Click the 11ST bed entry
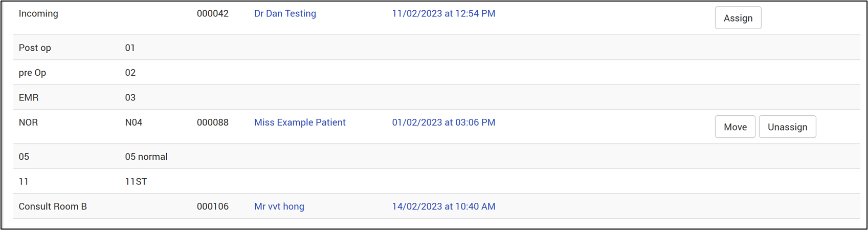868x230 pixels. click(136, 182)
